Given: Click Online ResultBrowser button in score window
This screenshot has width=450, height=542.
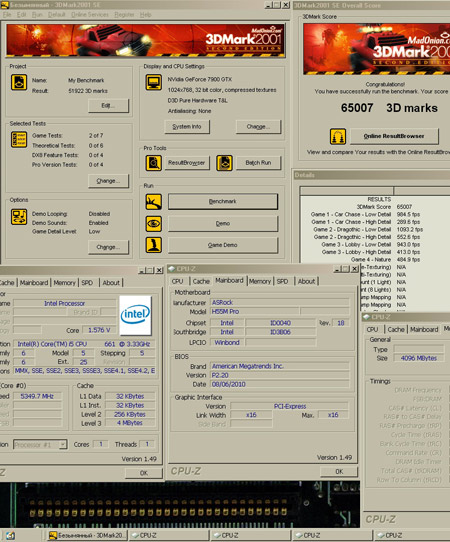Looking at the screenshot, I should pyautogui.click(x=394, y=136).
